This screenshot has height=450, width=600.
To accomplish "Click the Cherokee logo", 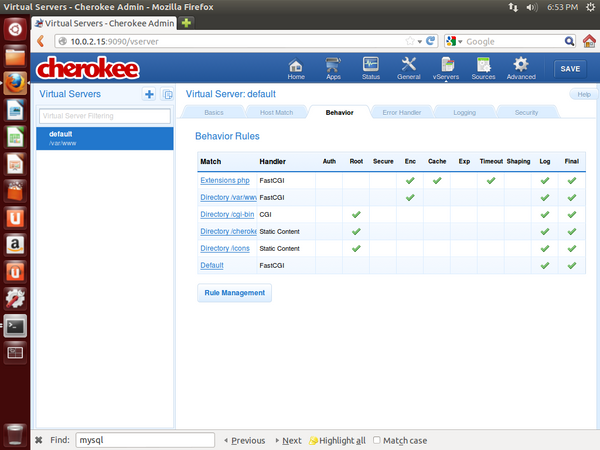I will click(88, 68).
